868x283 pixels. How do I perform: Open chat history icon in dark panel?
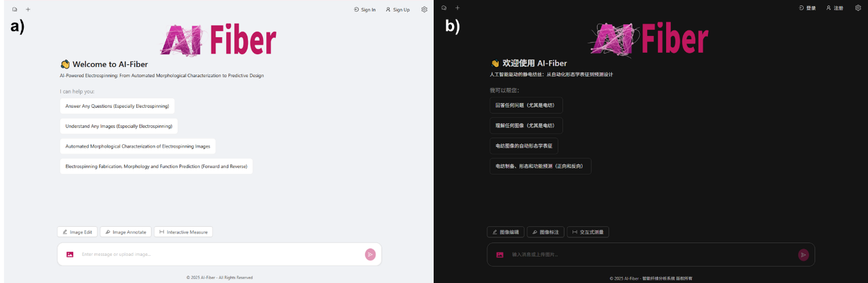444,8
